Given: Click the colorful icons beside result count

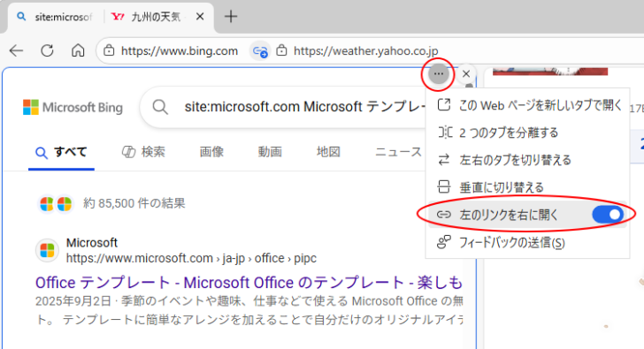Looking at the screenshot, I should coord(56,203).
